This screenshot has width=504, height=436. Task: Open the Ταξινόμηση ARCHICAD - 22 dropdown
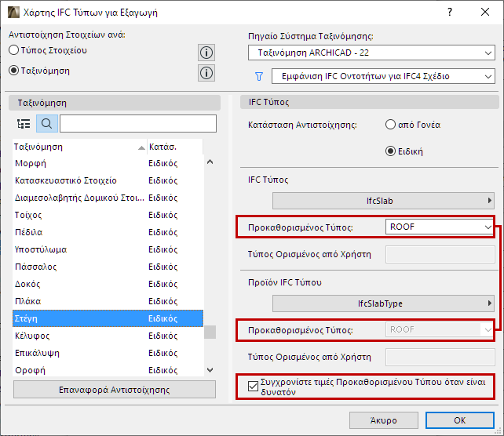pos(371,53)
